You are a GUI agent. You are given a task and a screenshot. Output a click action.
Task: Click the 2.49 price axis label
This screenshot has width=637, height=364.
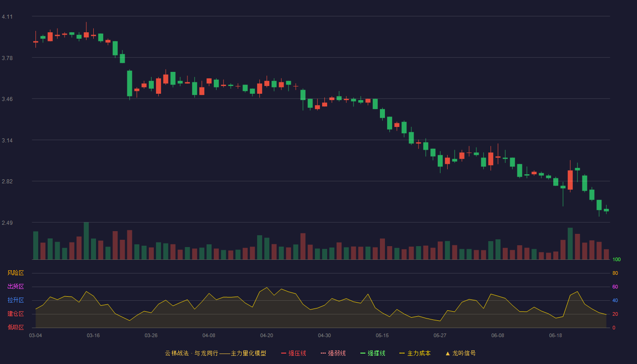click(x=7, y=223)
